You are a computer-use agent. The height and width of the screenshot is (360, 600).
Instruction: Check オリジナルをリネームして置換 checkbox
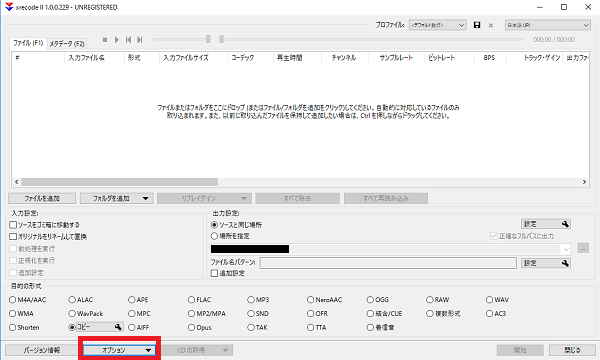coord(13,237)
